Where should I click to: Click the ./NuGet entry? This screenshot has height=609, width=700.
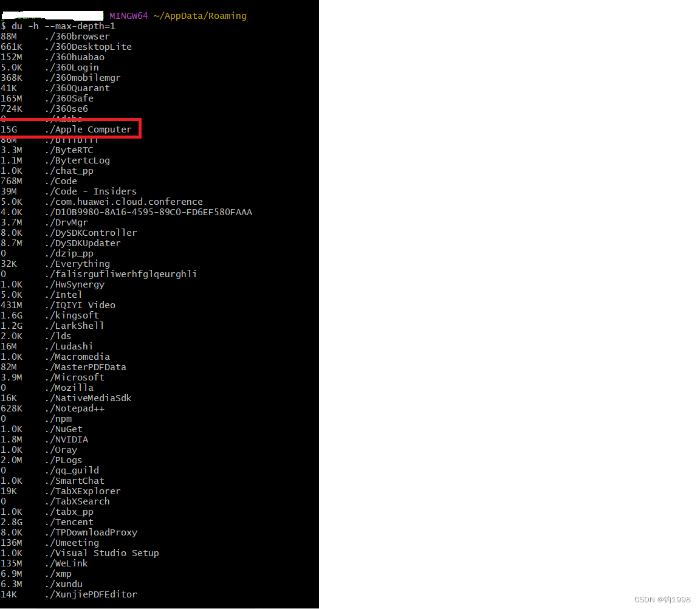click(41, 428)
